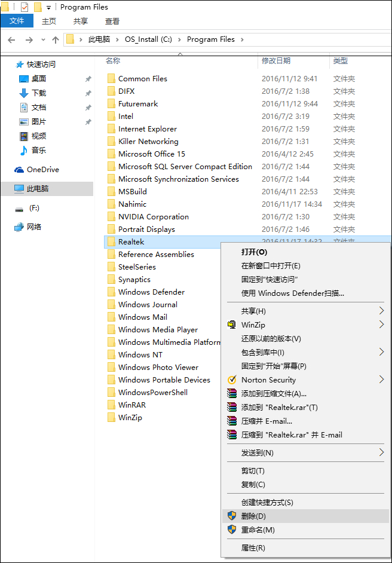Select the Intel folder icon
Screen dimensions: 392x563
pyautogui.click(x=112, y=117)
